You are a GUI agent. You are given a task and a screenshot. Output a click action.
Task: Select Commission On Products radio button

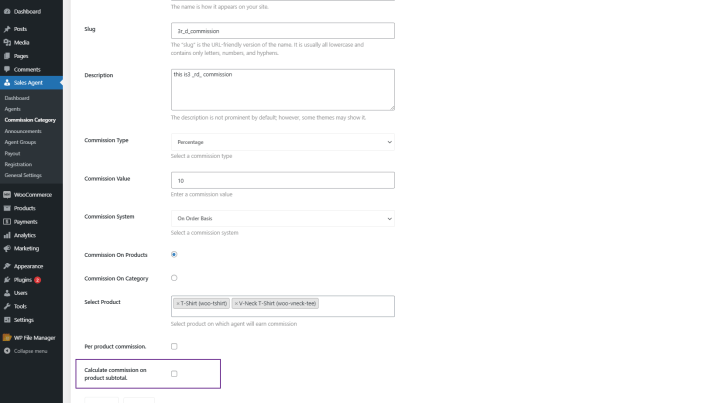click(x=174, y=254)
